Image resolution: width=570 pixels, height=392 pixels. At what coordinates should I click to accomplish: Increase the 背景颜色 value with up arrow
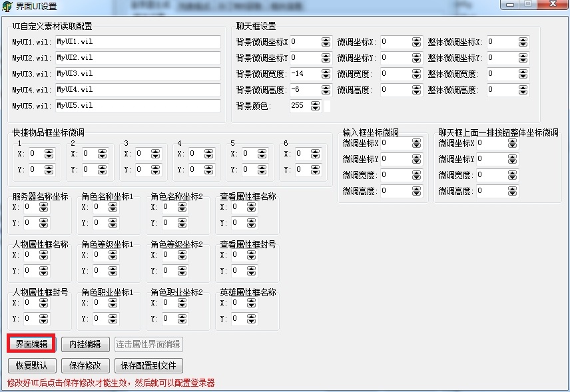pos(315,103)
